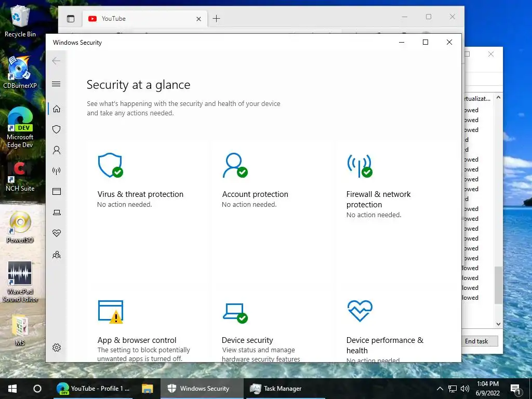Image resolution: width=532 pixels, height=399 pixels.
Task: Click Virus & threat protection heading
Action: tap(140, 194)
